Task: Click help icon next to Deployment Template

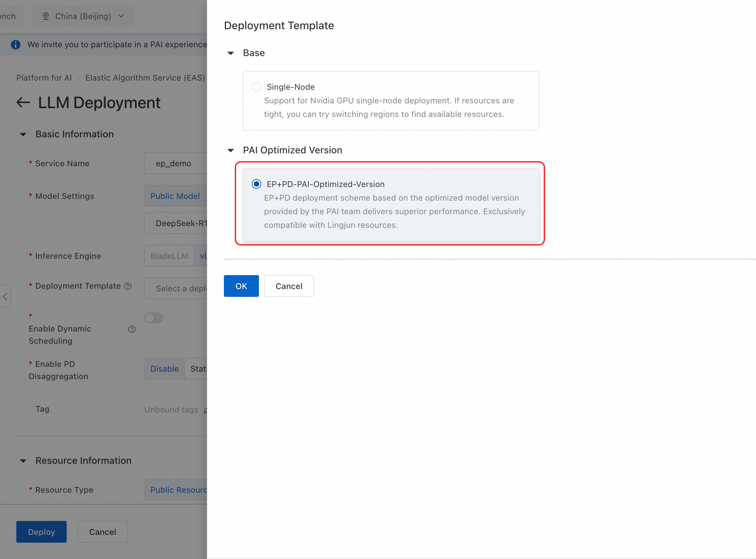Action: point(128,286)
